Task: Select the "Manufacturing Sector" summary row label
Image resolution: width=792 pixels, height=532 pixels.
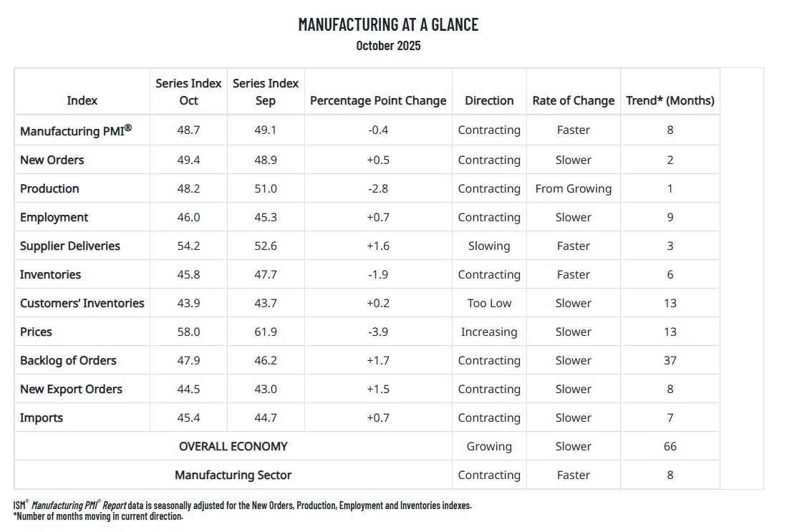Action: (233, 475)
